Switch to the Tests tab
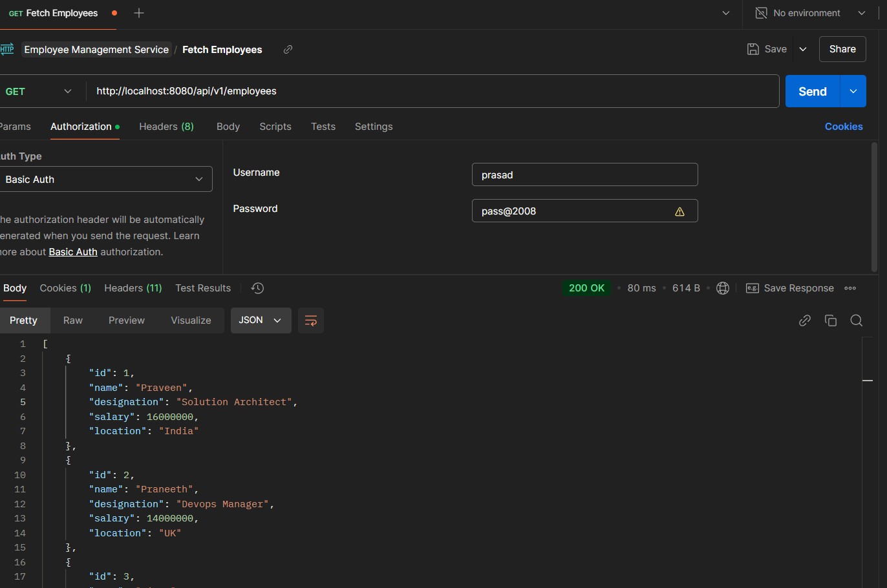 point(323,127)
